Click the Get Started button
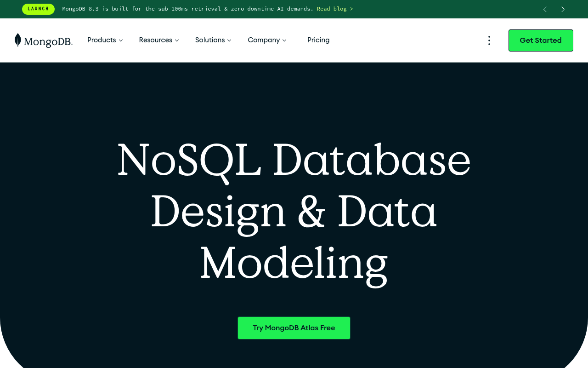 coord(541,40)
